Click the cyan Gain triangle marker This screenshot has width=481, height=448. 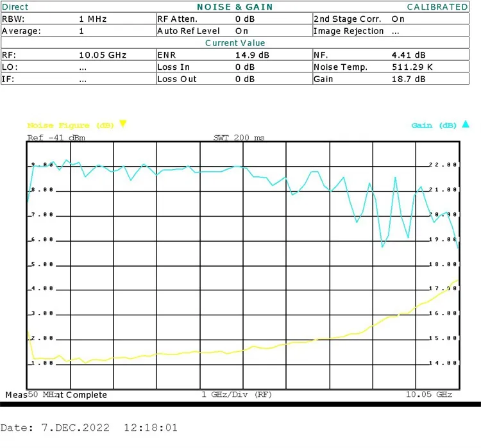466,124
